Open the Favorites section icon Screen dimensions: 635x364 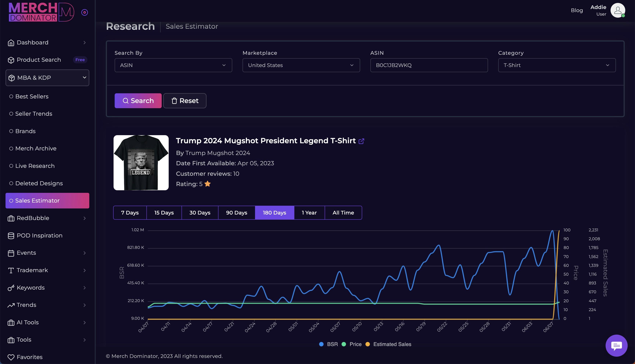(10, 357)
